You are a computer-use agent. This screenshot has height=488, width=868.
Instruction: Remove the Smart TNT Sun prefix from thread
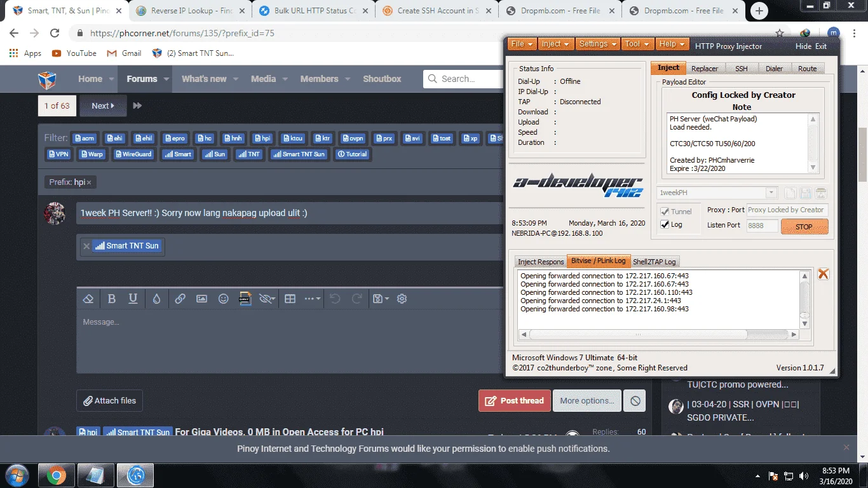coord(86,246)
